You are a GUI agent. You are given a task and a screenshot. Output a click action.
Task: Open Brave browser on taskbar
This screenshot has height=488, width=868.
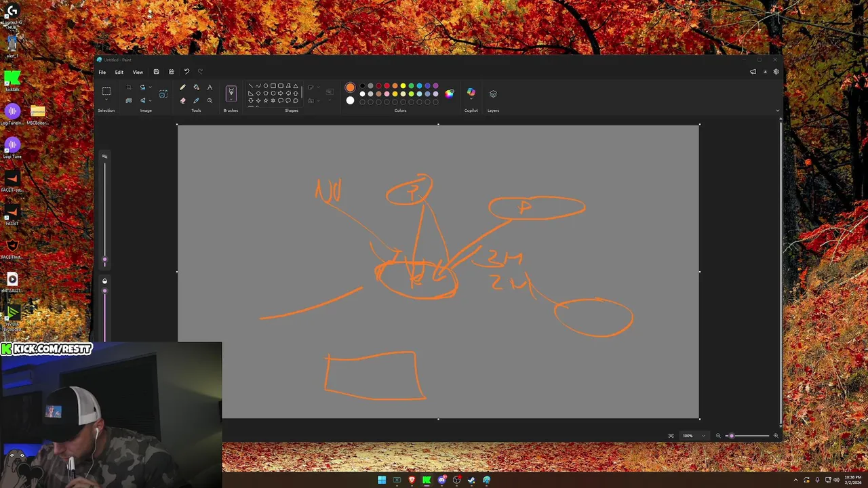(412, 481)
